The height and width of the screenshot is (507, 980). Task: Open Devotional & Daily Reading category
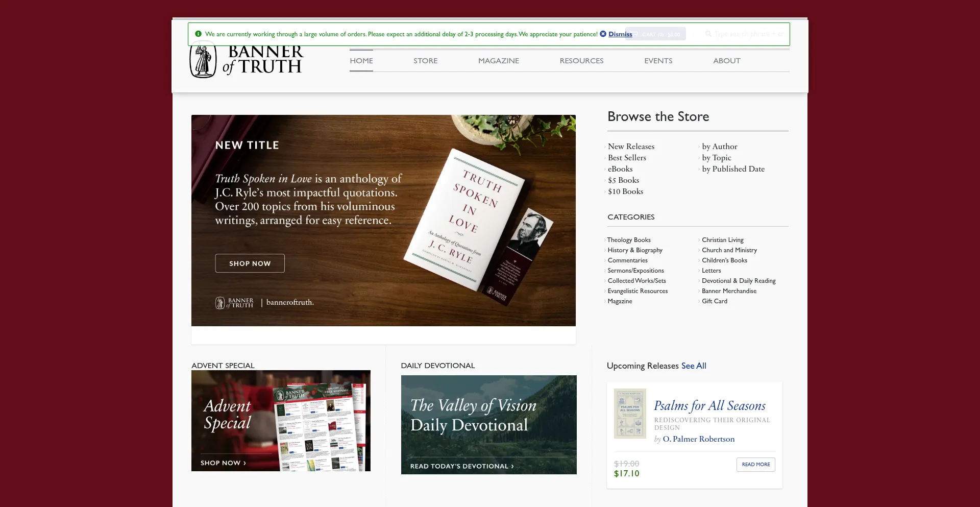[x=739, y=281]
